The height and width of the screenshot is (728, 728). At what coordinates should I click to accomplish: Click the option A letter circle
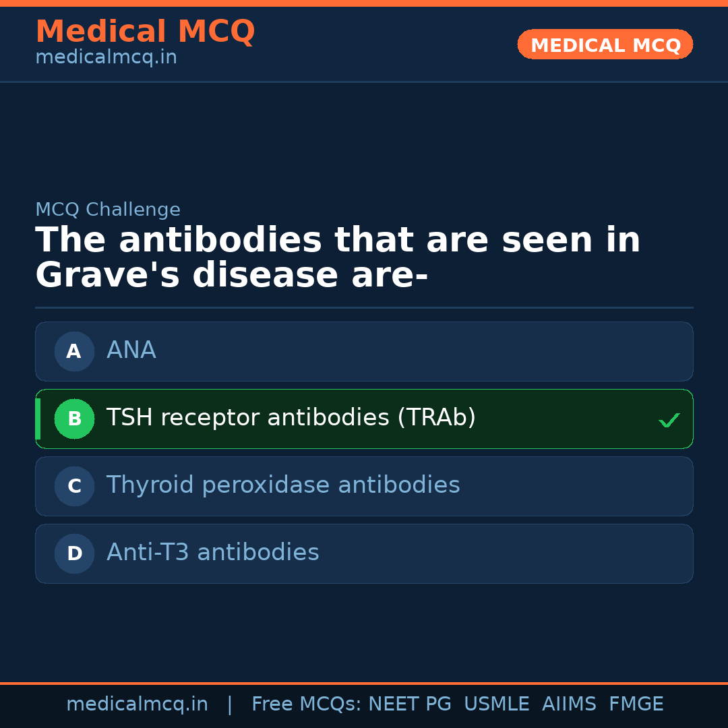coord(74,351)
